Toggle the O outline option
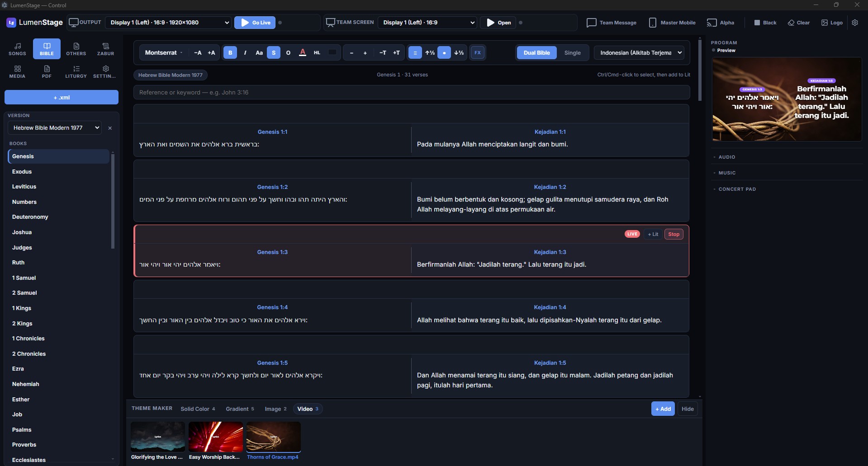 click(288, 53)
